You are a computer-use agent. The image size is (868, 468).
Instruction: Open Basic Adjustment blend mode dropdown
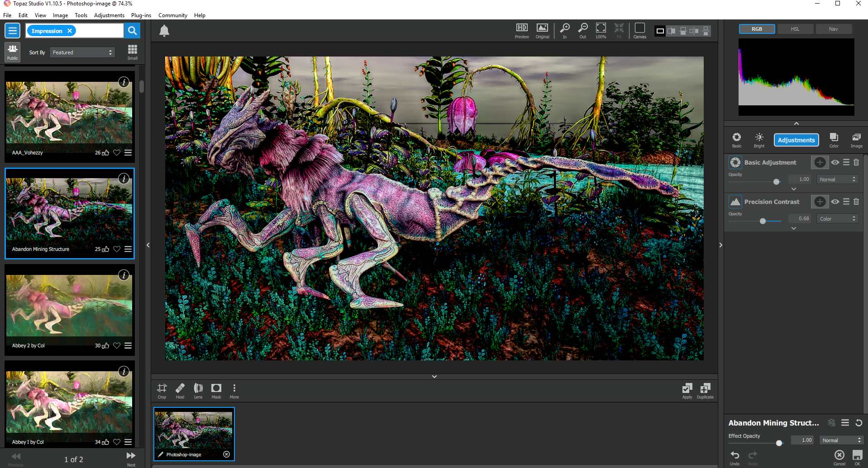tap(838, 180)
